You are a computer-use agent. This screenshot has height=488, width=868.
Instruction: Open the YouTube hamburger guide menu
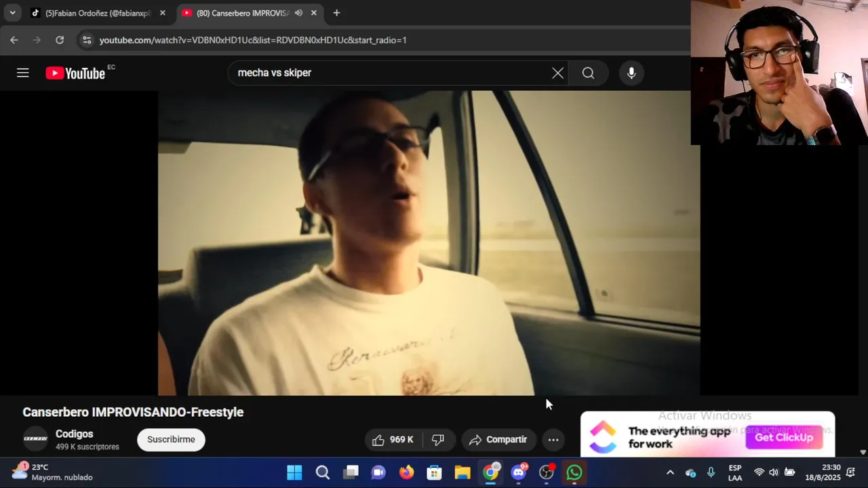[x=23, y=73]
